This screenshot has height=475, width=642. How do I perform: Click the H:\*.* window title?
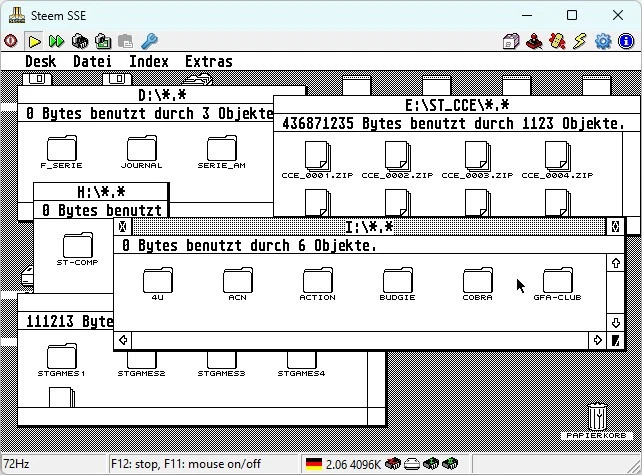[101, 192]
